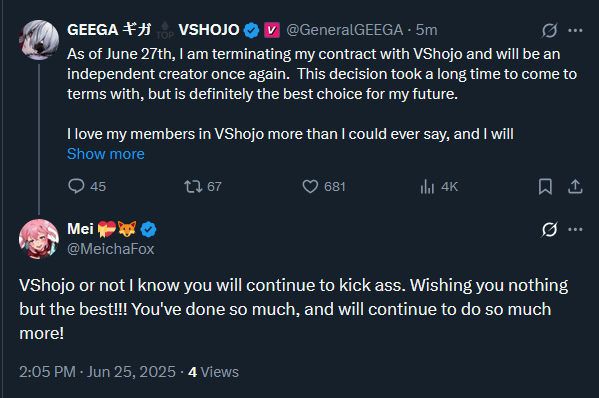Share GEEGA's tweet using the upload arrow icon
The width and height of the screenshot is (599, 398).
[575, 186]
